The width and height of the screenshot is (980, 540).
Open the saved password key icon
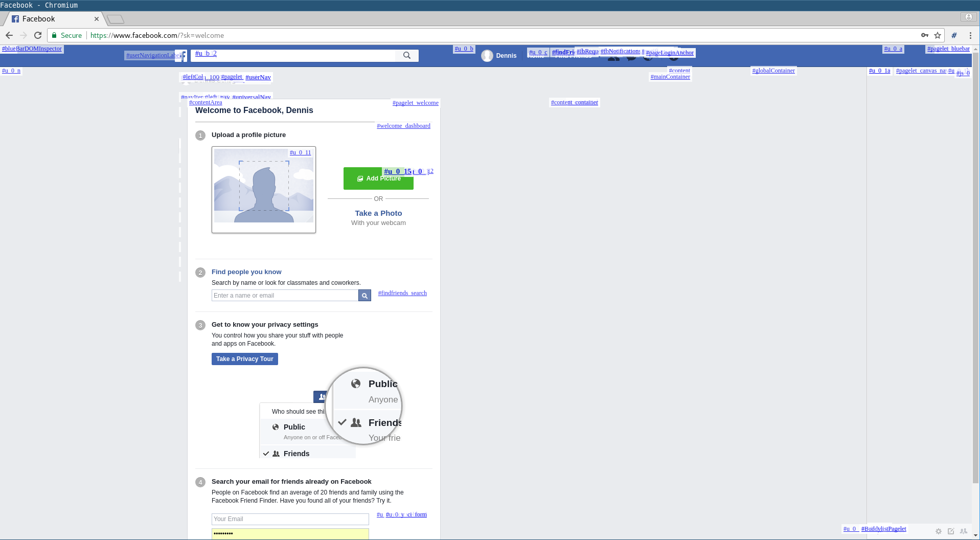click(925, 35)
